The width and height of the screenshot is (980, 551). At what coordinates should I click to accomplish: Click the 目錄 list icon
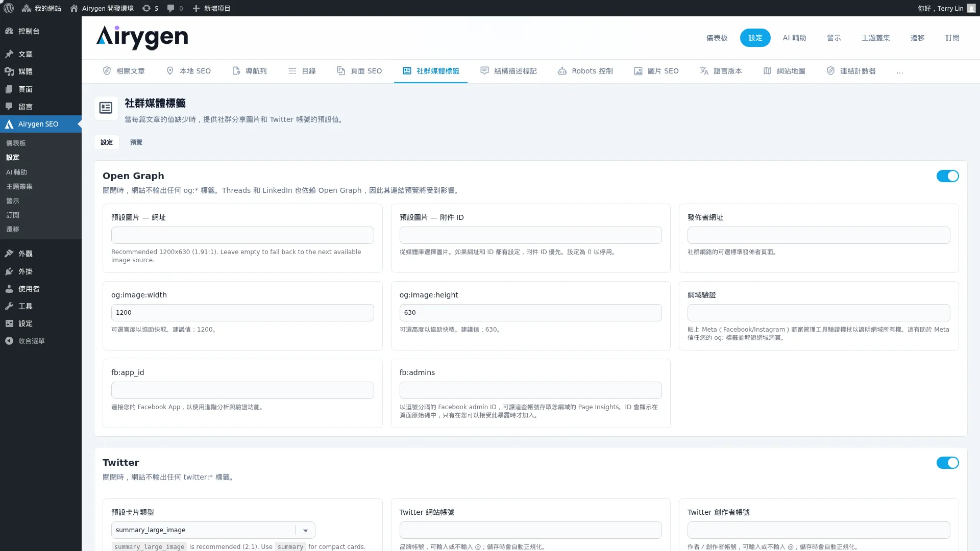pyautogui.click(x=292, y=71)
